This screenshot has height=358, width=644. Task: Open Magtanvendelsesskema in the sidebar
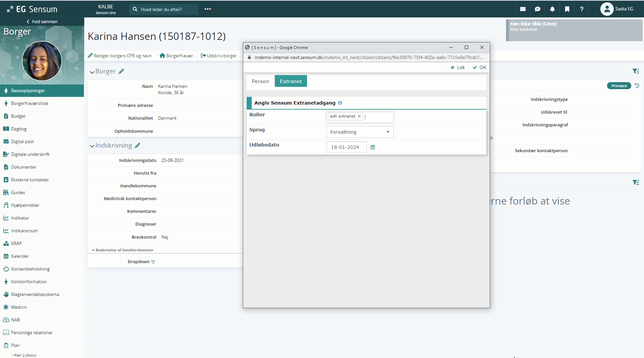point(42,294)
